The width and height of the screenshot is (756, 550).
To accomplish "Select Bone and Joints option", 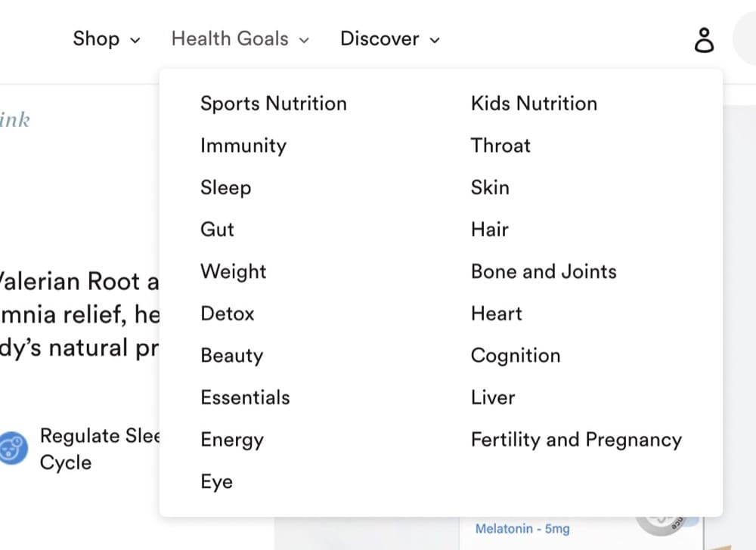I will pyautogui.click(x=544, y=272).
